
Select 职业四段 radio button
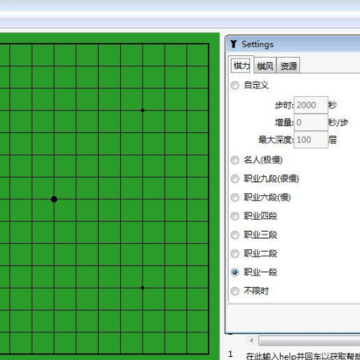235,216
